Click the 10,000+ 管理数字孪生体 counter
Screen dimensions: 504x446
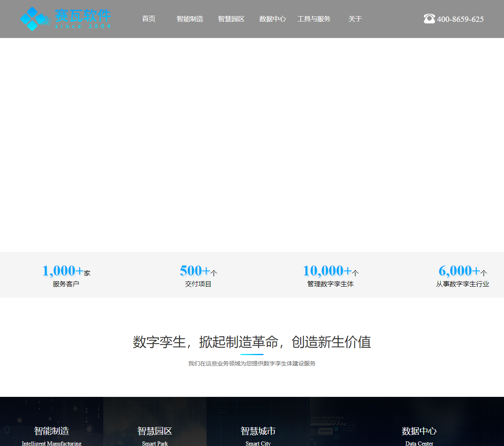(330, 275)
